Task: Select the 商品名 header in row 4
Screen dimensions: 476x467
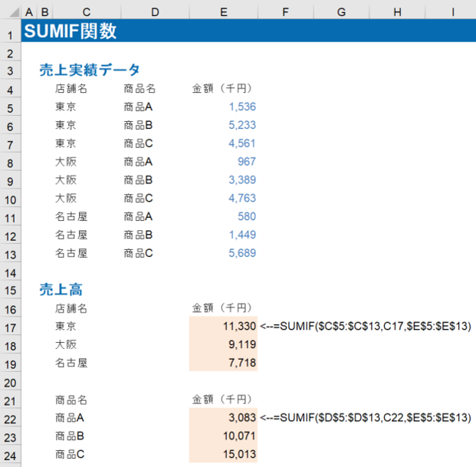Action: [x=140, y=88]
